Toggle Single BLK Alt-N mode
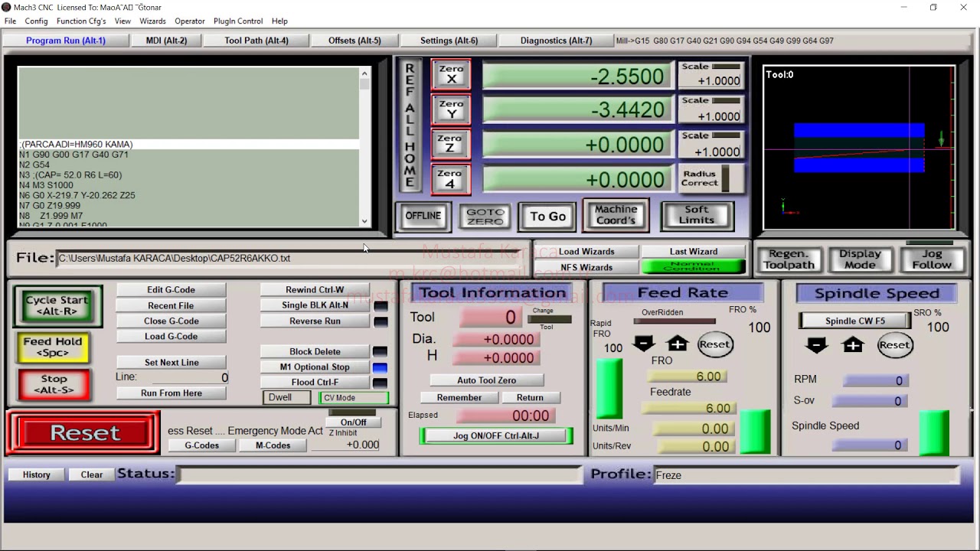 315,305
